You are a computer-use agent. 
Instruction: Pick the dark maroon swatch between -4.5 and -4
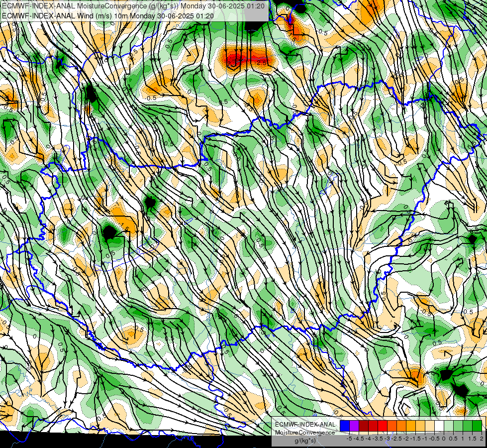coord(364,426)
